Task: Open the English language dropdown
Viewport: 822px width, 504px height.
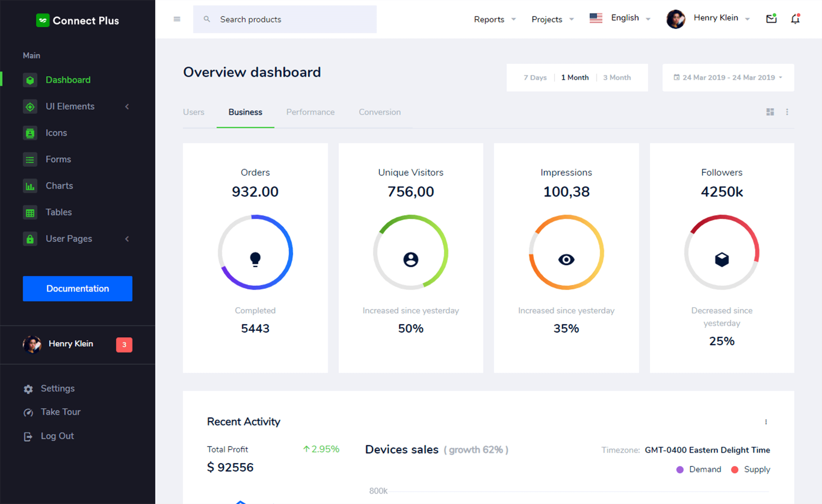Action: coord(625,18)
